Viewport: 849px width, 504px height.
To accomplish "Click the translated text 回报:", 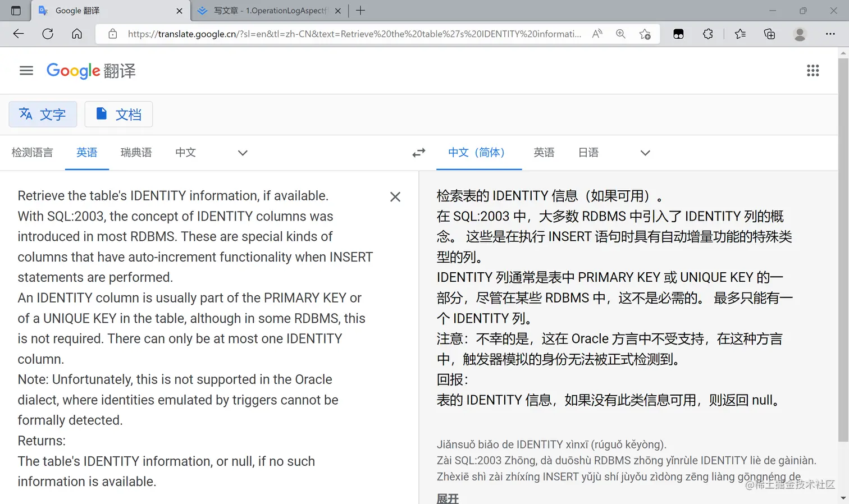I will click(x=452, y=379).
